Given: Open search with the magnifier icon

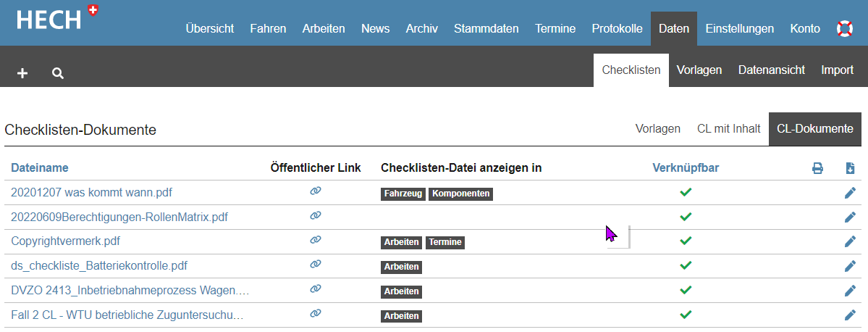Looking at the screenshot, I should click(58, 73).
